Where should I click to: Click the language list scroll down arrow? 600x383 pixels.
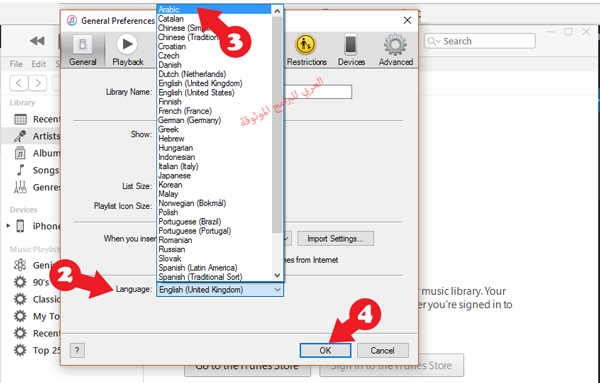(x=277, y=275)
